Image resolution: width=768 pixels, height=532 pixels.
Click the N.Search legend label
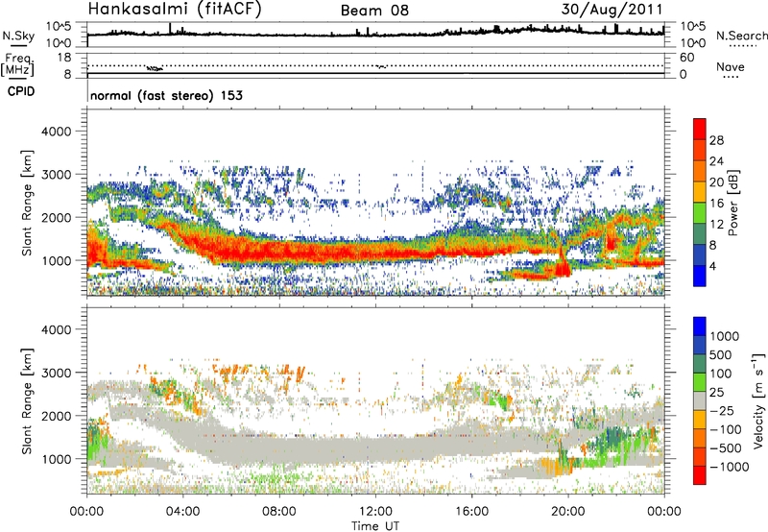[x=741, y=36]
